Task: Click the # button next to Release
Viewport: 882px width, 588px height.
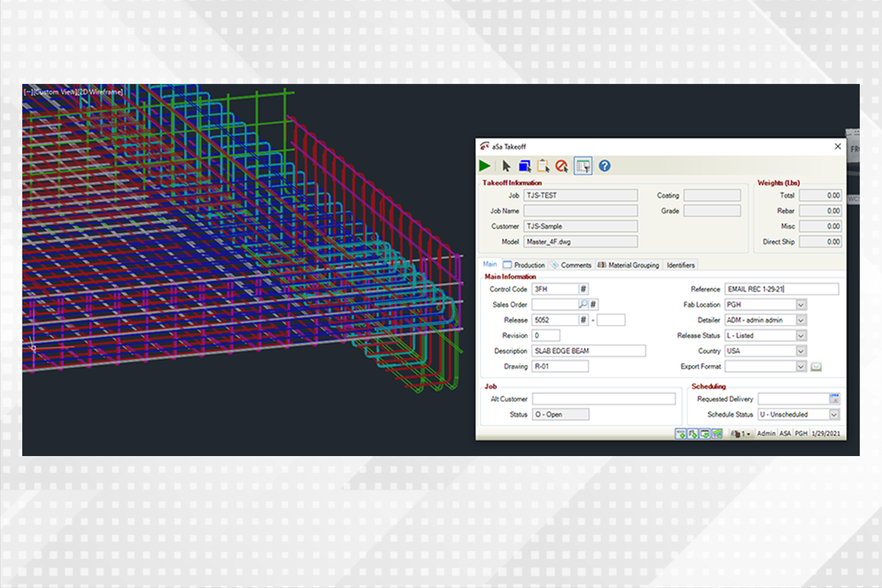Action: [x=584, y=321]
